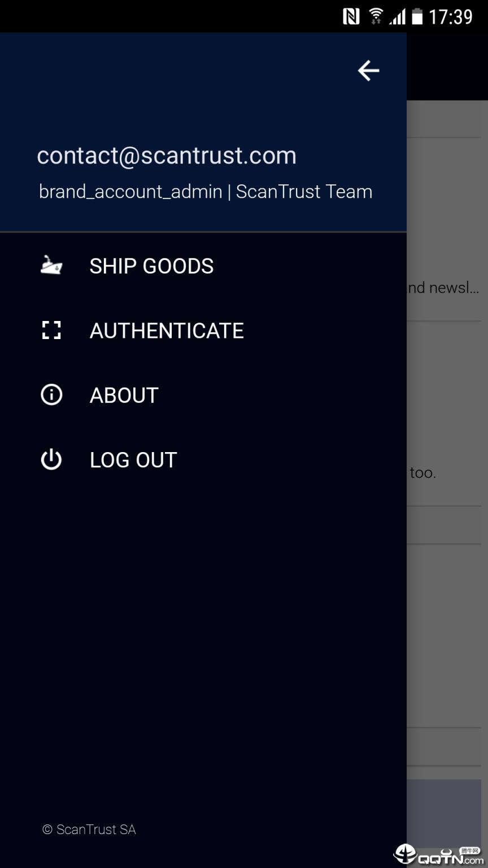Viewport: 488px width, 868px height.
Task: Click the QQTN.com watermark logo
Action: (439, 854)
